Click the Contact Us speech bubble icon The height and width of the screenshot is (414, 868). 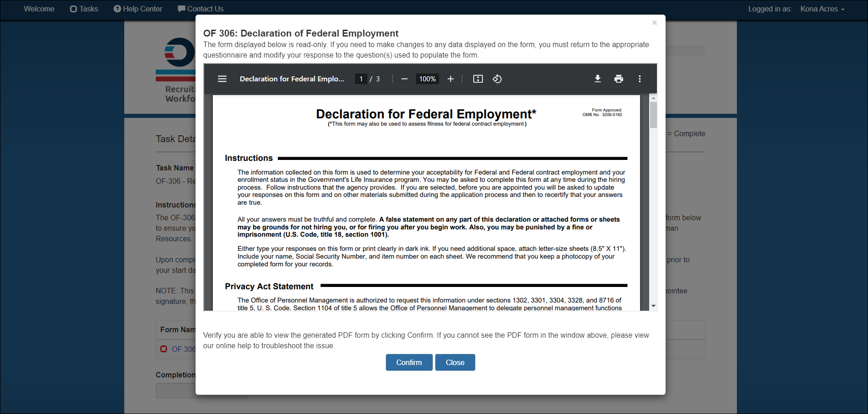181,9
